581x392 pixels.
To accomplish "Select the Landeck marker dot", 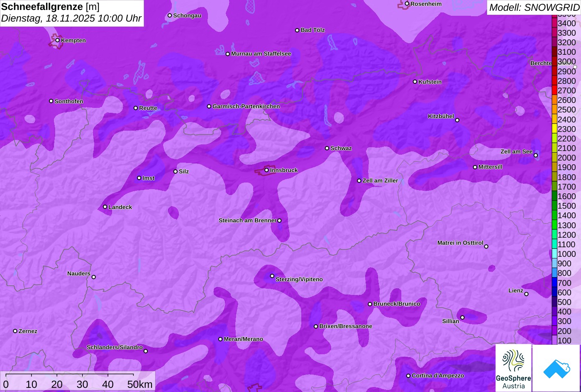I will tap(105, 207).
